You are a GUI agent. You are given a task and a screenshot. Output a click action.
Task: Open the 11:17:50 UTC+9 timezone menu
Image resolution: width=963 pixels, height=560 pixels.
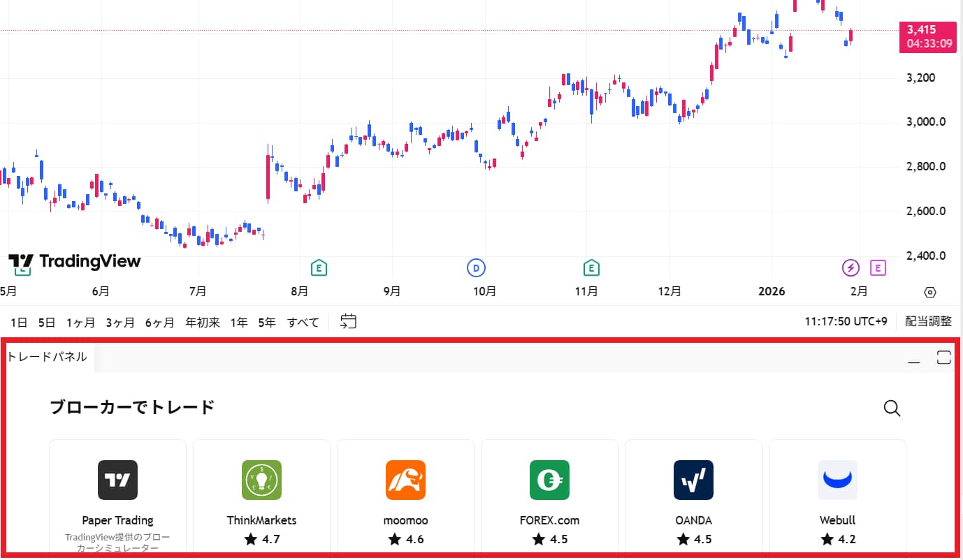(x=846, y=321)
